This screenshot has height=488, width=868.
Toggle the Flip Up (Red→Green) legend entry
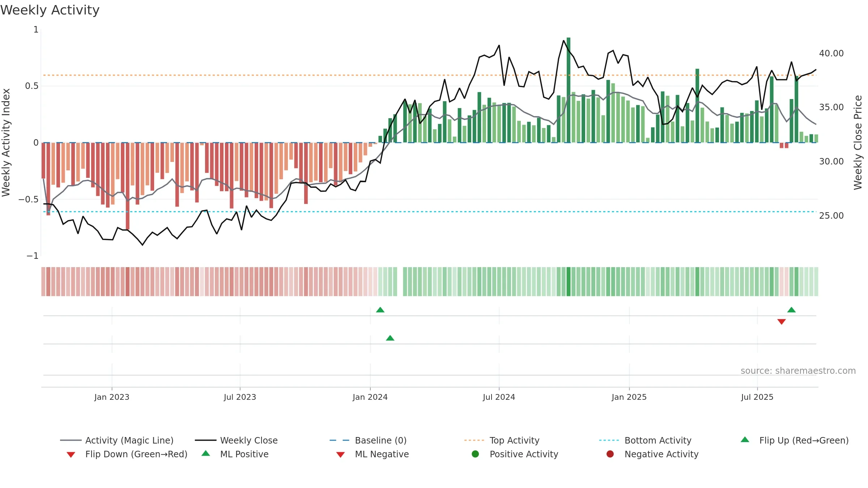click(x=795, y=440)
